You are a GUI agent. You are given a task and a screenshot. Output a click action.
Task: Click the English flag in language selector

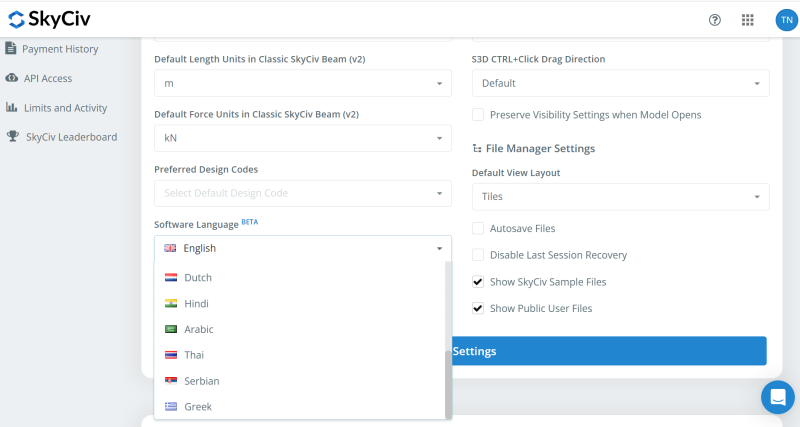pos(170,248)
